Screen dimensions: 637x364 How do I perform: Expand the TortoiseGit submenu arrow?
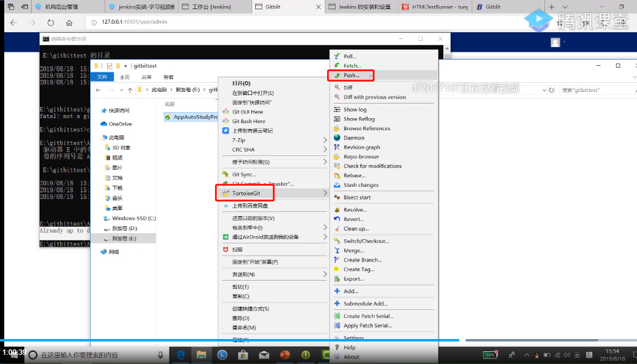(325, 194)
